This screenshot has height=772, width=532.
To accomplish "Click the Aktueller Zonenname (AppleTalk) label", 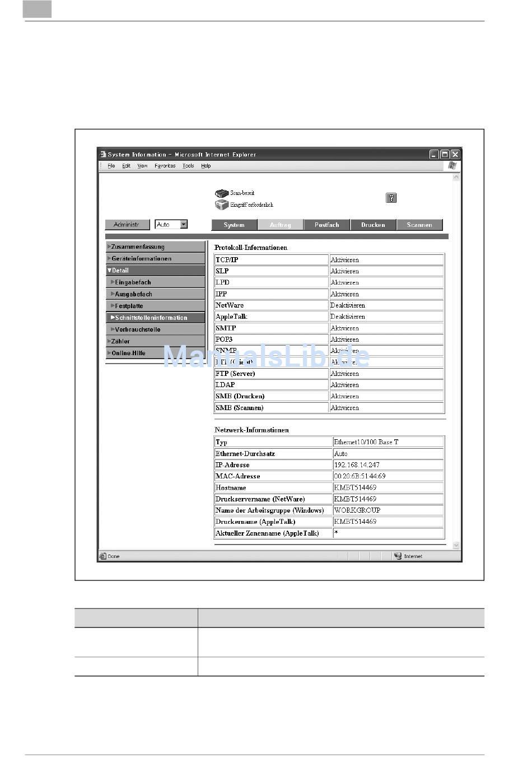I will (267, 533).
